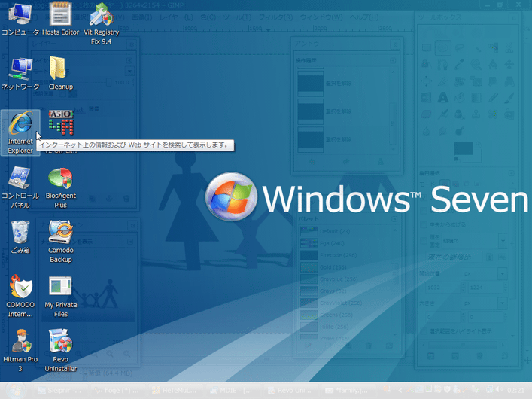Open the コンピュータ desktop icon
Image resolution: width=532 pixels, height=399 pixels.
[x=20, y=19]
